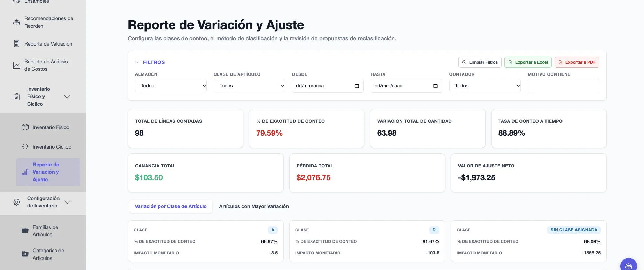644x270 pixels.
Task: Click Exportar a PDF button
Action: pyautogui.click(x=577, y=62)
